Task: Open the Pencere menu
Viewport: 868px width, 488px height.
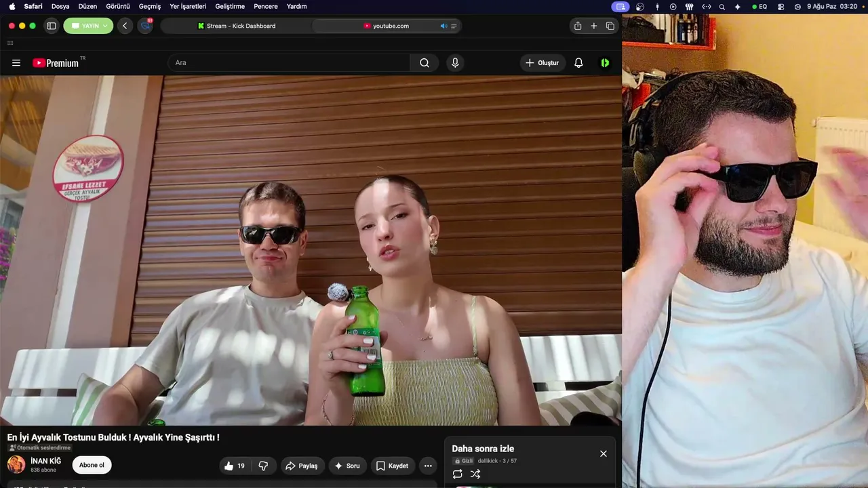Action: (x=266, y=6)
